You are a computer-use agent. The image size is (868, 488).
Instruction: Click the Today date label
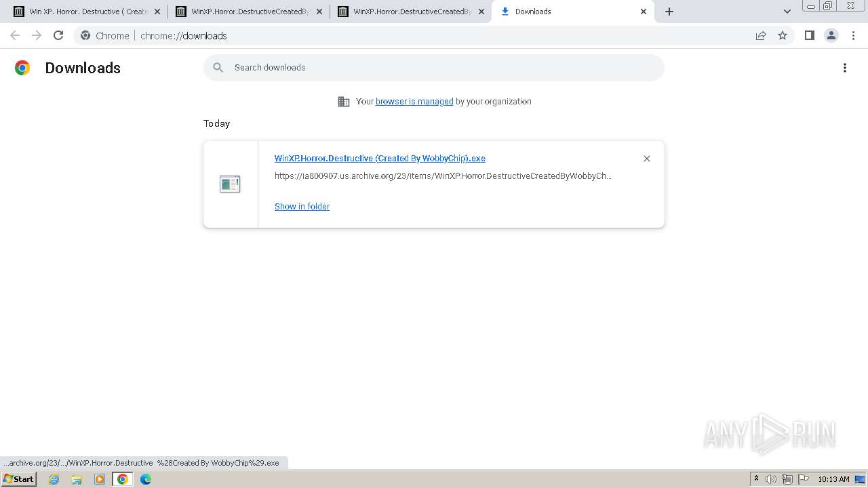pyautogui.click(x=216, y=123)
